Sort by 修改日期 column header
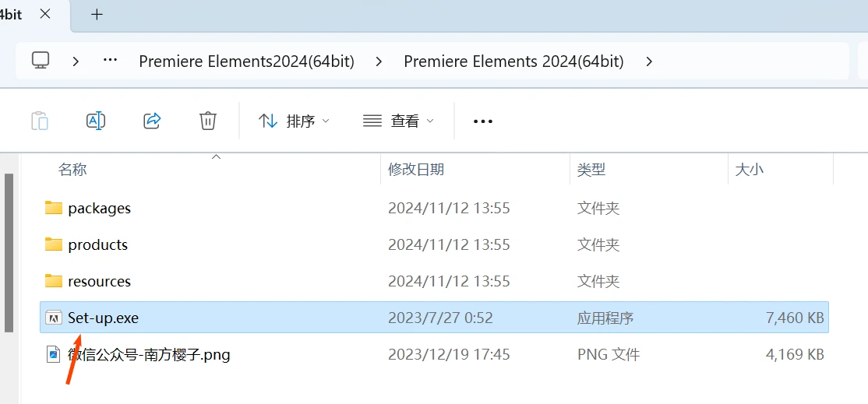 point(416,169)
